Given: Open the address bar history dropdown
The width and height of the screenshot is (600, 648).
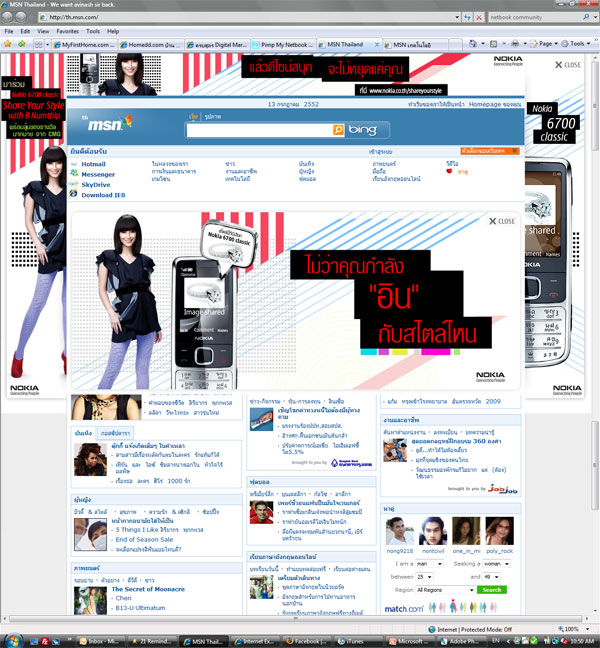Looking at the screenshot, I should (x=457, y=17).
